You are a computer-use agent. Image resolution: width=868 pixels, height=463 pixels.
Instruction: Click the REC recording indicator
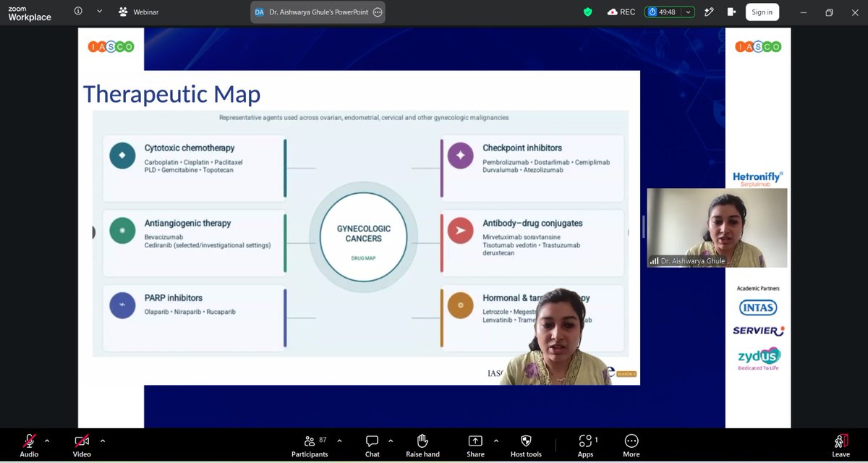click(x=621, y=12)
